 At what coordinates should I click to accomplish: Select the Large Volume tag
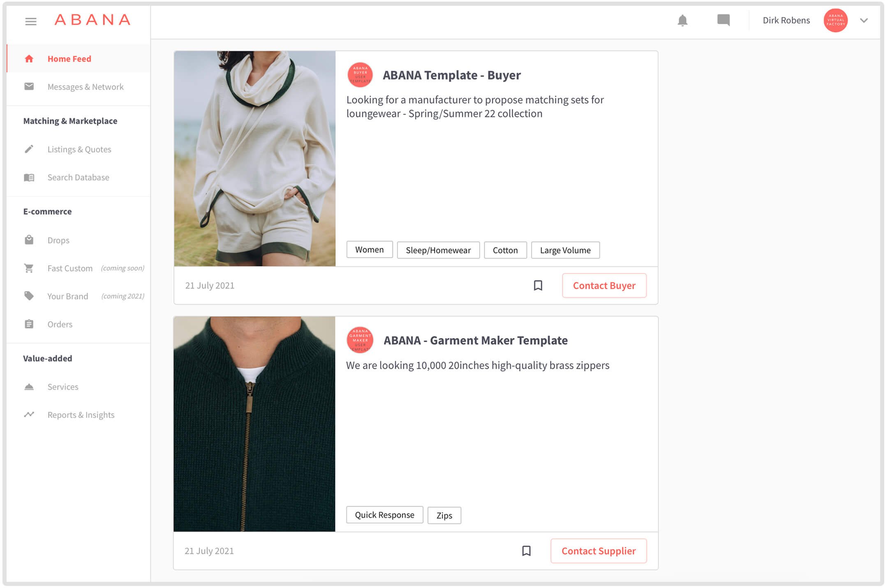click(x=565, y=250)
